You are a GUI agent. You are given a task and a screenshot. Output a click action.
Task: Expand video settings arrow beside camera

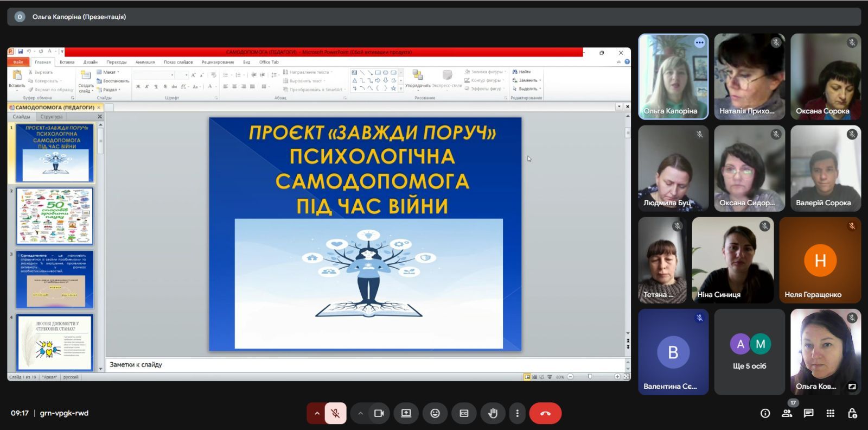360,413
